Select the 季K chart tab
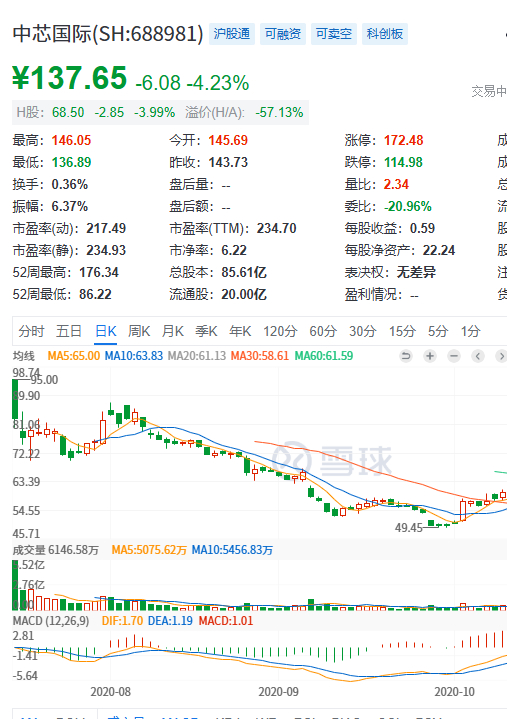Image resolution: width=507 pixels, height=719 pixels. pyautogui.click(x=206, y=331)
